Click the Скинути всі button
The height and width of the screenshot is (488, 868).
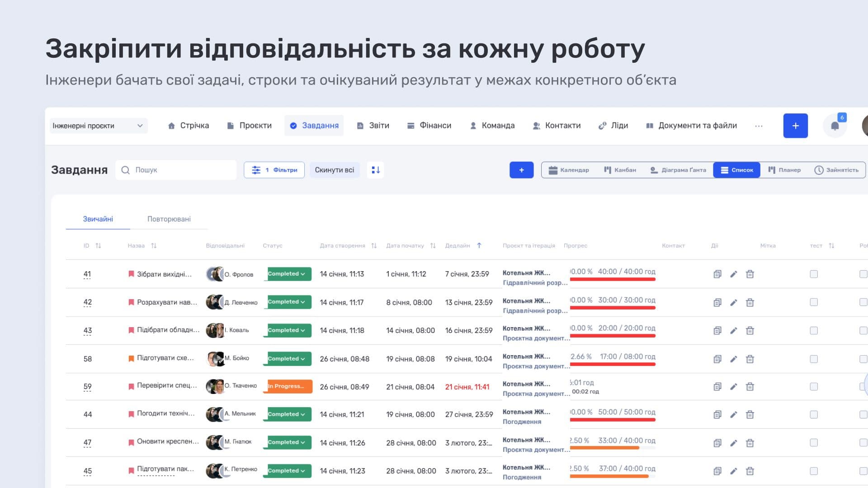pyautogui.click(x=335, y=170)
